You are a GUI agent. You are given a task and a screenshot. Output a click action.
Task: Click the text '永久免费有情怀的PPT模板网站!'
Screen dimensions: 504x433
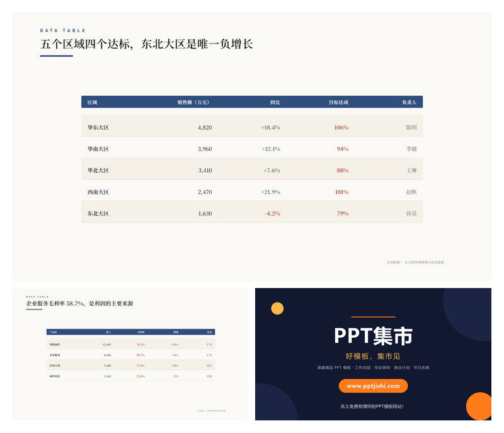[x=372, y=407]
